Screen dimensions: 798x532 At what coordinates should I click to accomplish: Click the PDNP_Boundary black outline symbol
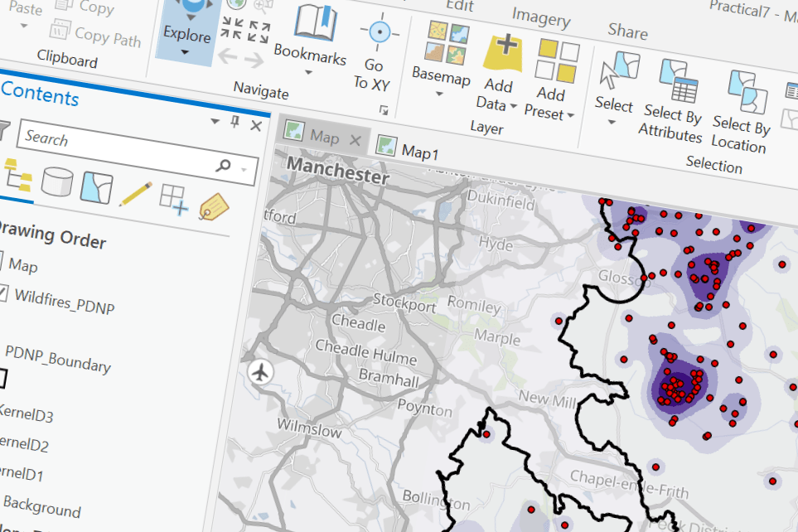[2, 378]
